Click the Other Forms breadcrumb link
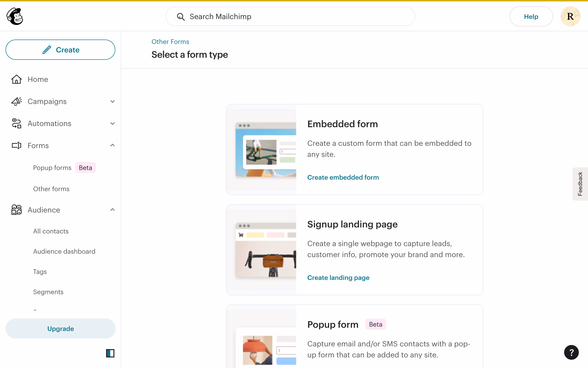 (170, 42)
